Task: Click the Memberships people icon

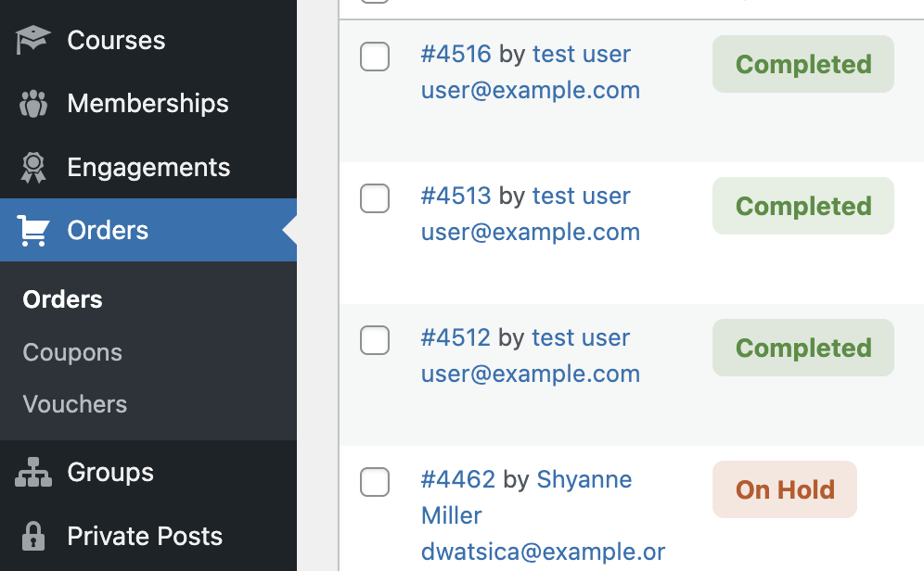Action: (x=33, y=104)
